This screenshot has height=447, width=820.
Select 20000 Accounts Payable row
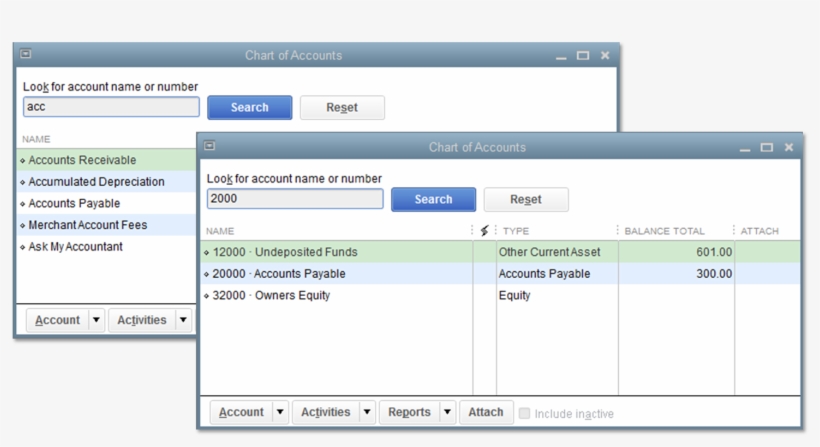(x=500, y=273)
